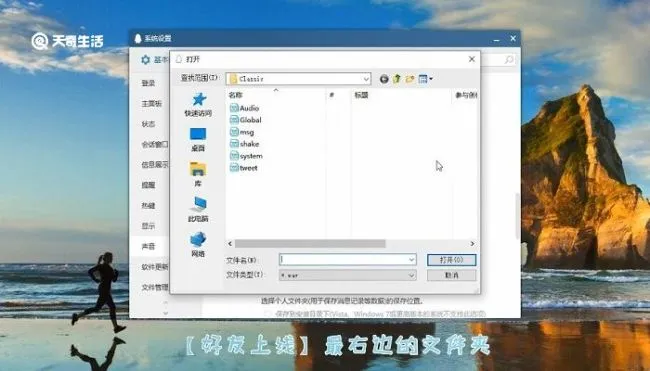Open 登录 in System Settings sidebar
Screen dimensions: 650x371
[148, 83]
